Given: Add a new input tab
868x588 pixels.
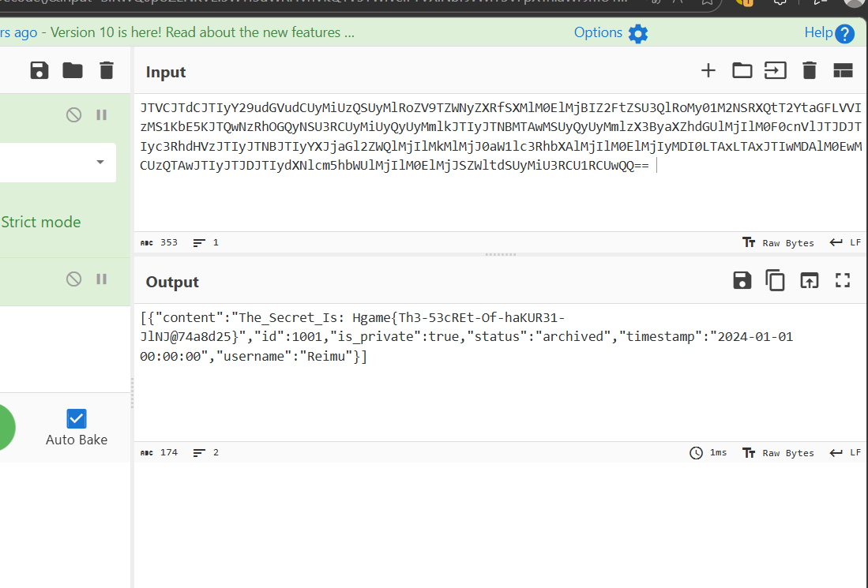Looking at the screenshot, I should click(x=708, y=71).
